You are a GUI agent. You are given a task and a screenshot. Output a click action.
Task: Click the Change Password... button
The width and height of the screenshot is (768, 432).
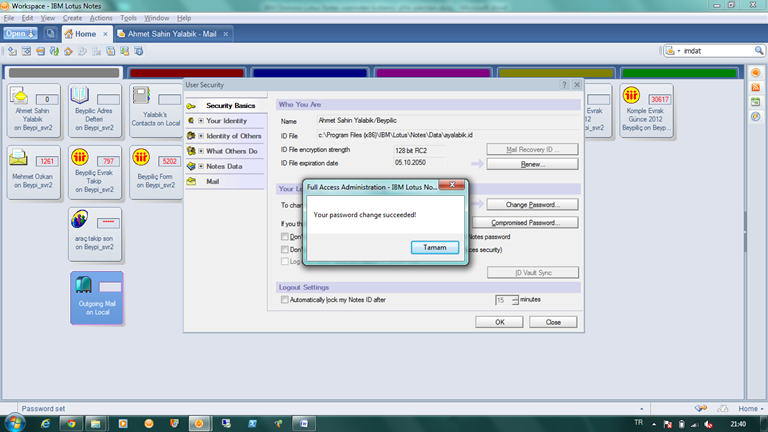[532, 205]
